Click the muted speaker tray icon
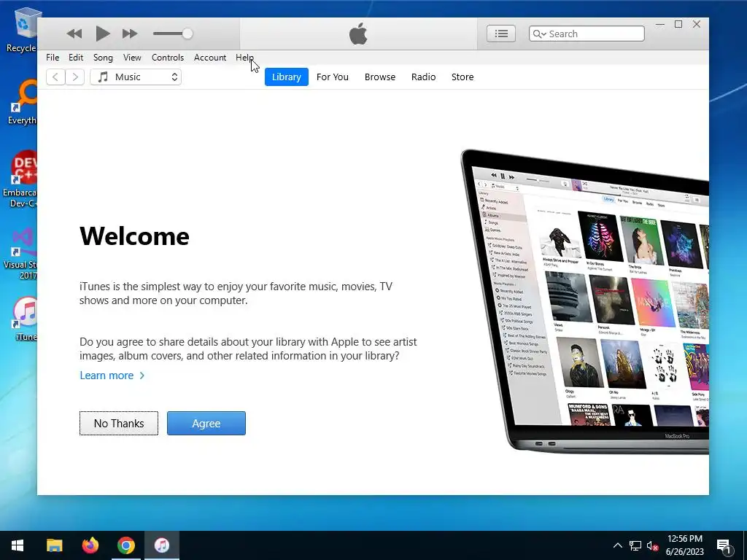Image resolution: width=747 pixels, height=560 pixels. pyautogui.click(x=653, y=545)
